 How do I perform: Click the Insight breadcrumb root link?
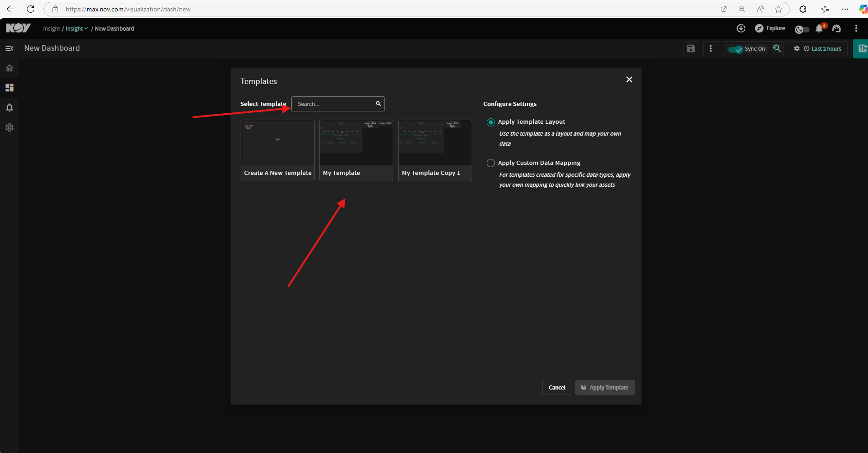click(x=52, y=29)
